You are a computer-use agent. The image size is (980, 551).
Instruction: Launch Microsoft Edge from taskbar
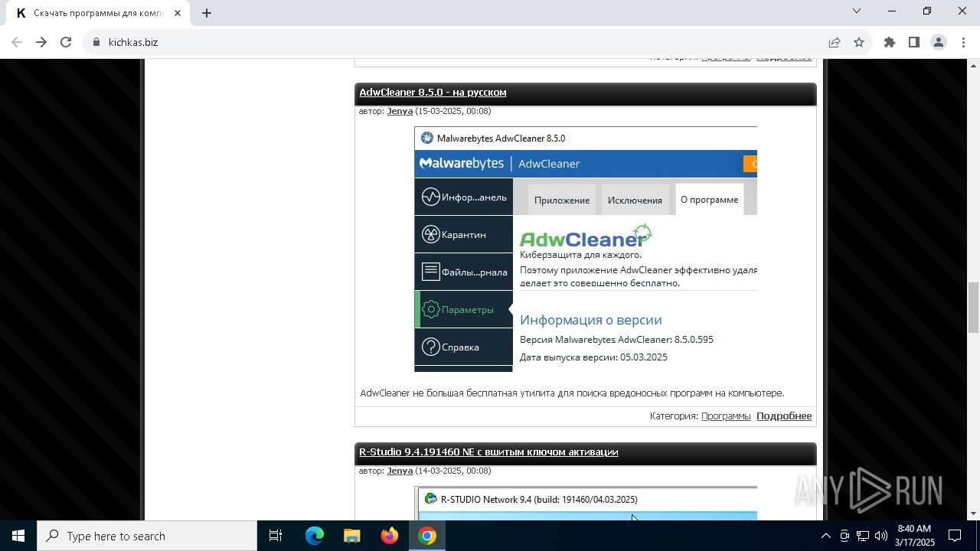315,536
